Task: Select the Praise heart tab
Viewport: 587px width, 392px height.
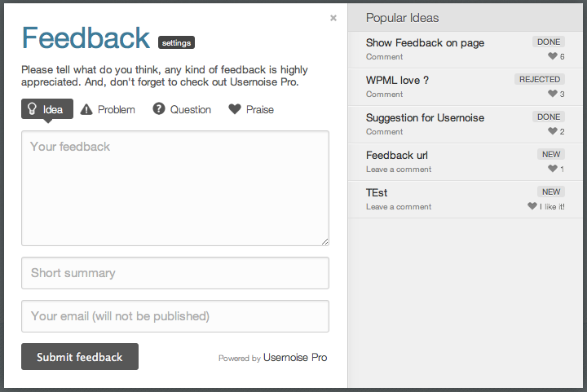Action: [251, 109]
